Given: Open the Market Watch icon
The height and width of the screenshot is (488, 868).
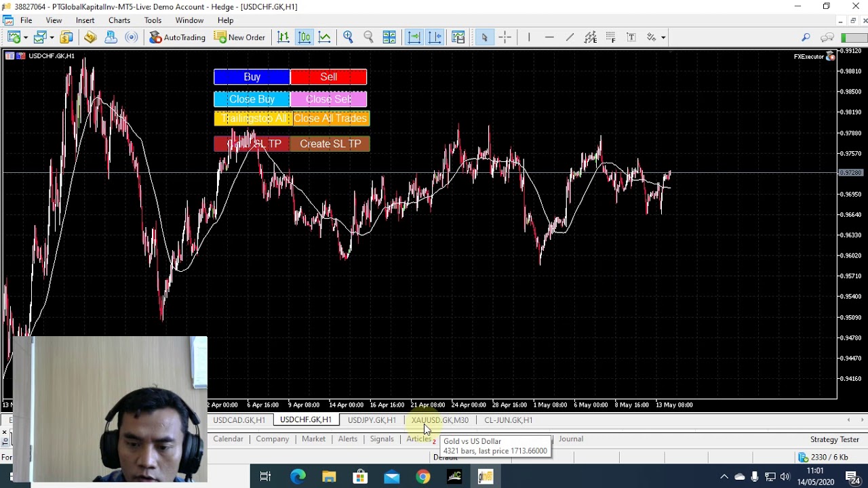Looking at the screenshot, I should click(66, 37).
